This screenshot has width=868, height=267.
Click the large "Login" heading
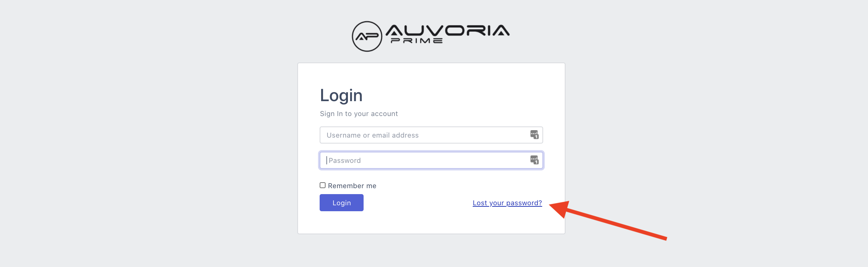pyautogui.click(x=341, y=96)
